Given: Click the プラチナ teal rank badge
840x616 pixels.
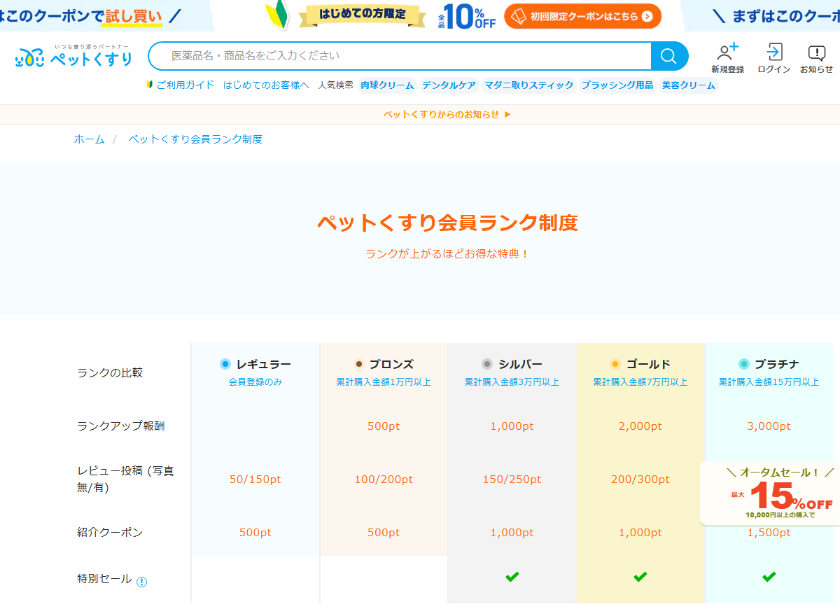Looking at the screenshot, I should point(744,364).
